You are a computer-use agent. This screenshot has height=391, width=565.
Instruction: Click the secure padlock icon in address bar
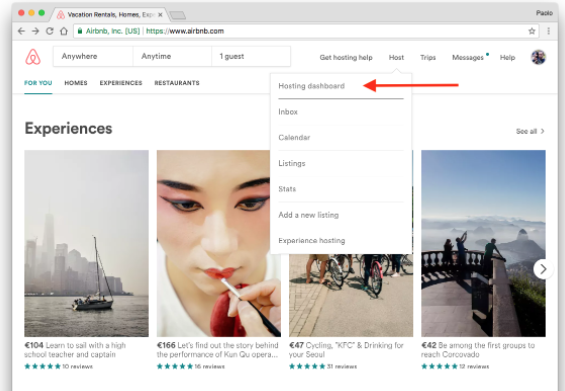[x=80, y=31]
